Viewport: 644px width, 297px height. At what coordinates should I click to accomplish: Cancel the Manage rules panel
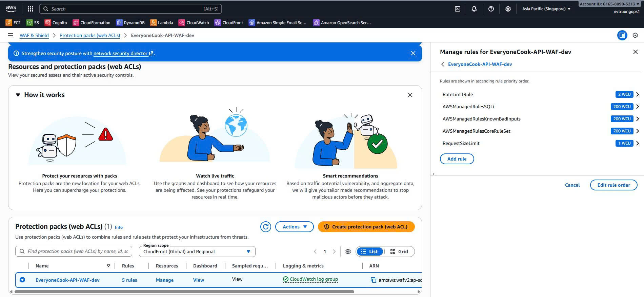pos(572,185)
